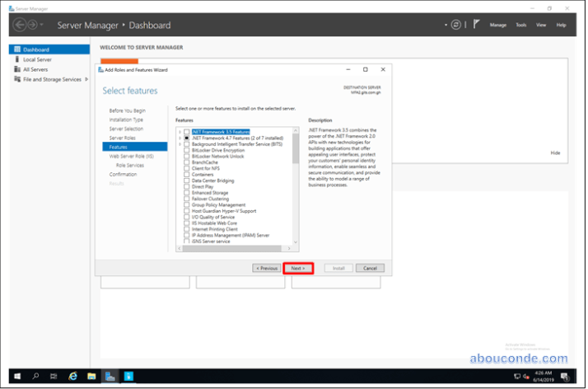Click the Refresh icon in the header
This screenshot has height=389, width=588.
coord(455,25)
